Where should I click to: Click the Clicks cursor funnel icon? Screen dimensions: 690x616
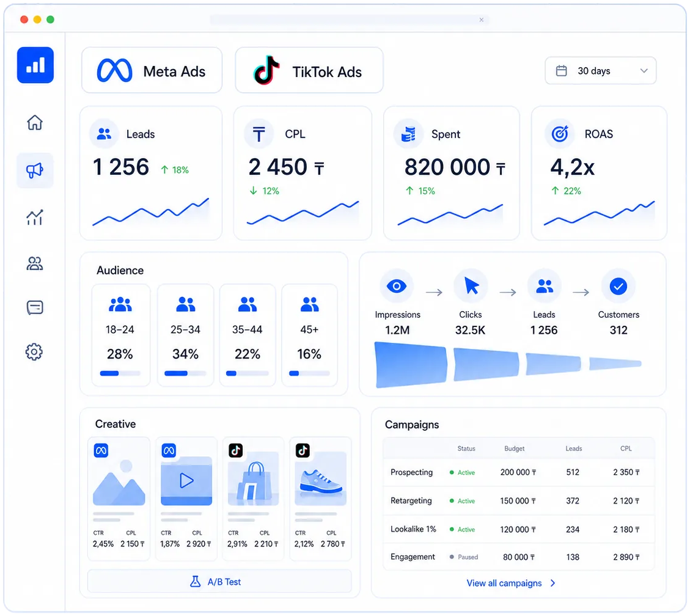pos(471,287)
